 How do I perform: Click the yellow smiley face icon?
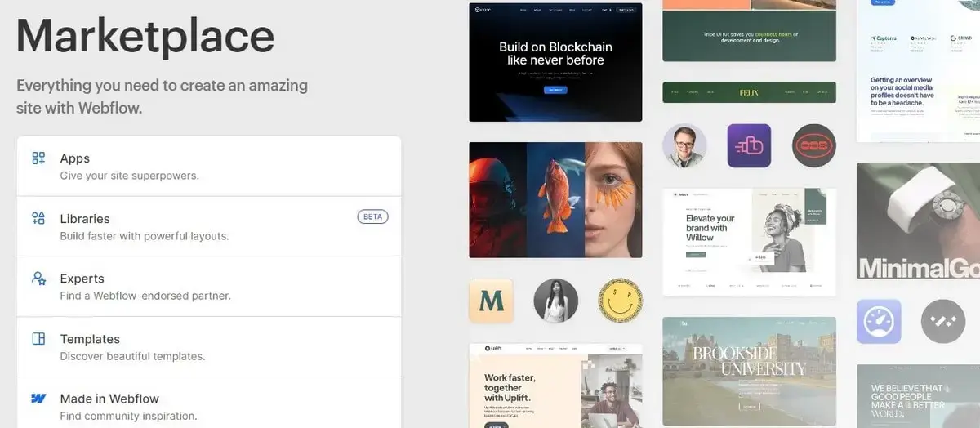point(620,301)
